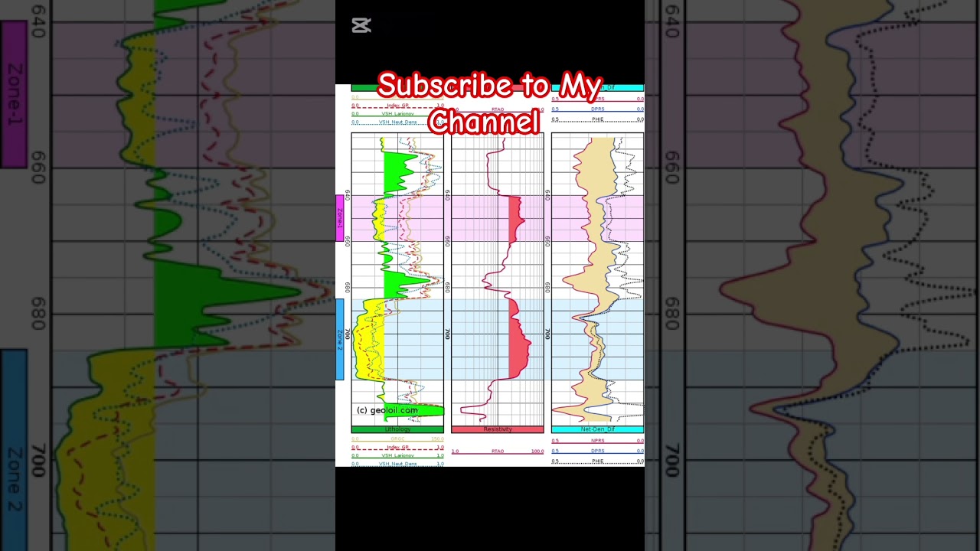Image resolution: width=980 pixels, height=551 pixels.
Task: Click the blue Zone 2 label bar
Action: pyautogui.click(x=340, y=339)
